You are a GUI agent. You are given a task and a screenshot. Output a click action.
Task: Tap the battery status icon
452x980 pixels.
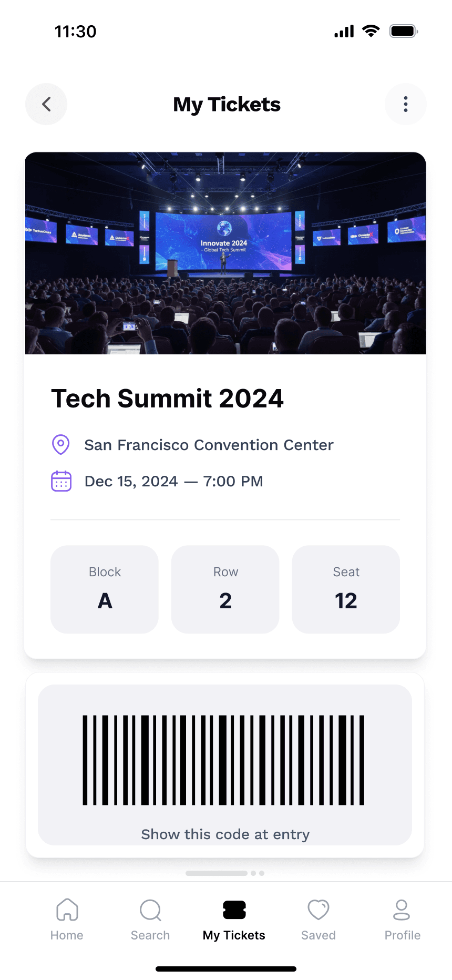click(404, 31)
